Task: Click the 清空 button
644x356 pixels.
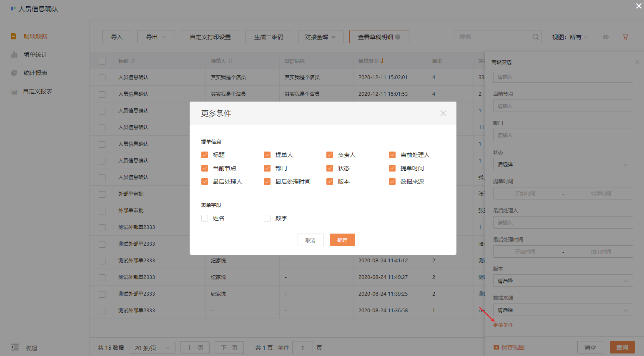Action: coord(590,347)
